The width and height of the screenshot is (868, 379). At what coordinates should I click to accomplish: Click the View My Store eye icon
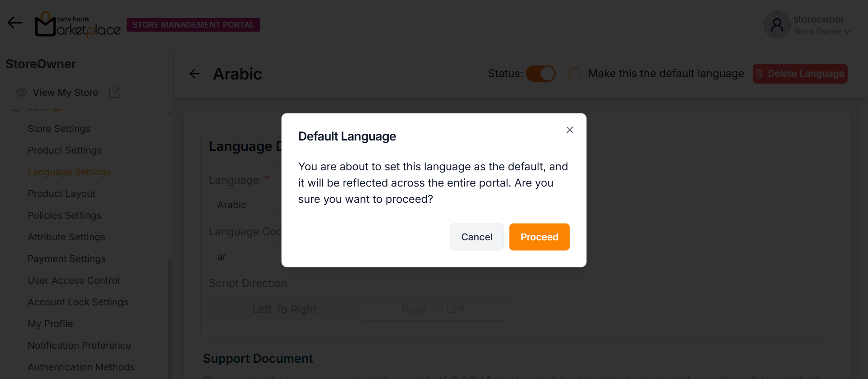tap(21, 93)
